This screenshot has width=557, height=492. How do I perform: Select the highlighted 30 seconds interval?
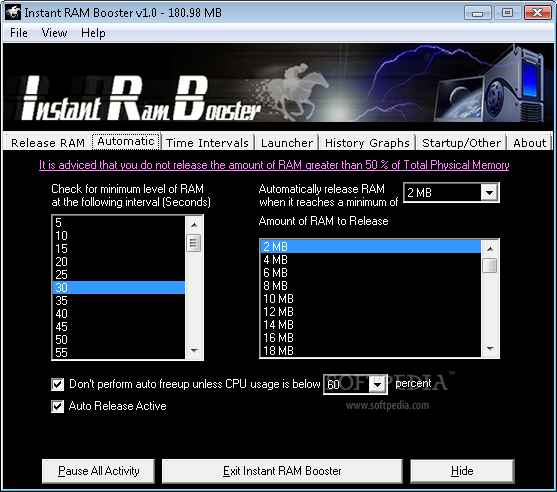(x=119, y=288)
